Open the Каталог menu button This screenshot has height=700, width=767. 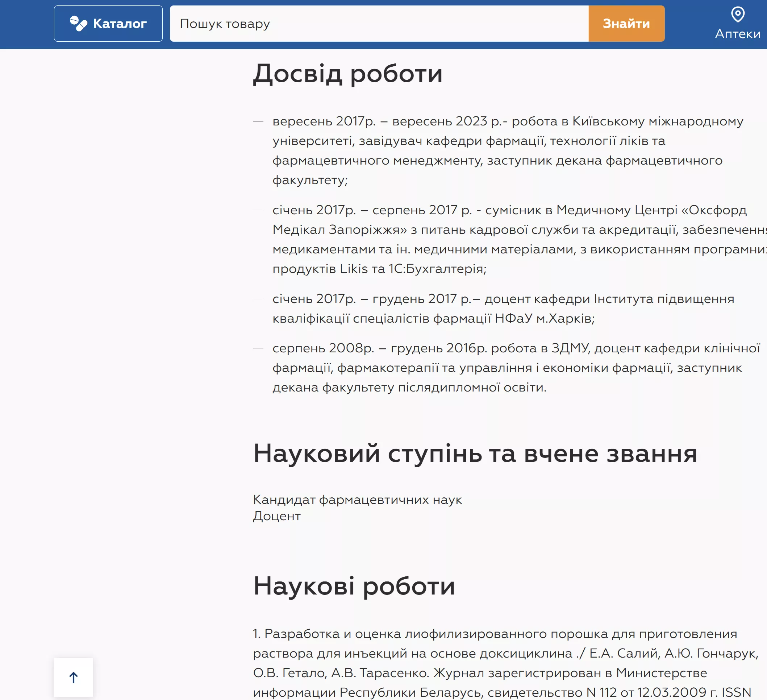108,24
